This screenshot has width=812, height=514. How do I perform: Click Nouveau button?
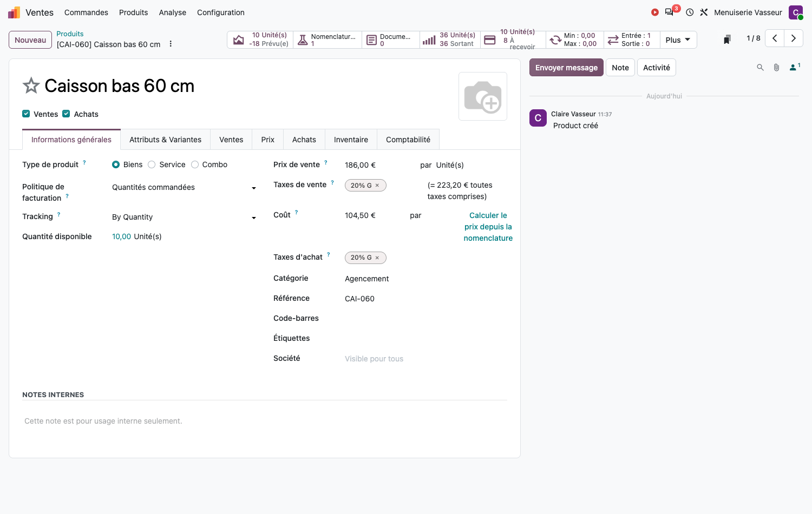[30, 40]
